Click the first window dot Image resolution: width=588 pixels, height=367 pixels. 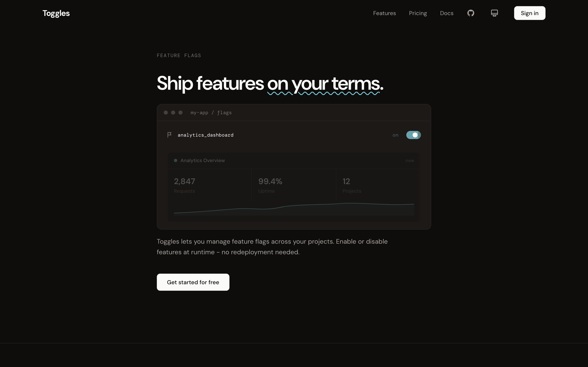166,113
